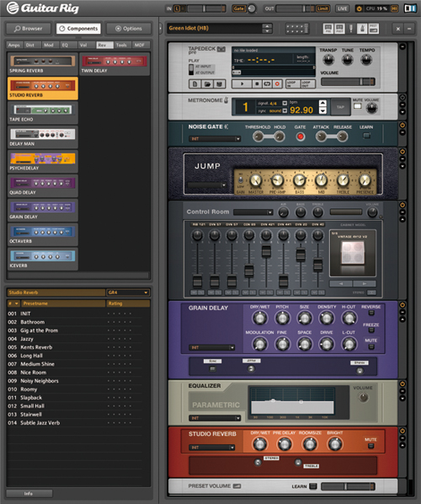The height and width of the screenshot is (504, 421).
Task: Select the Dist component category
Action: click(x=31, y=45)
